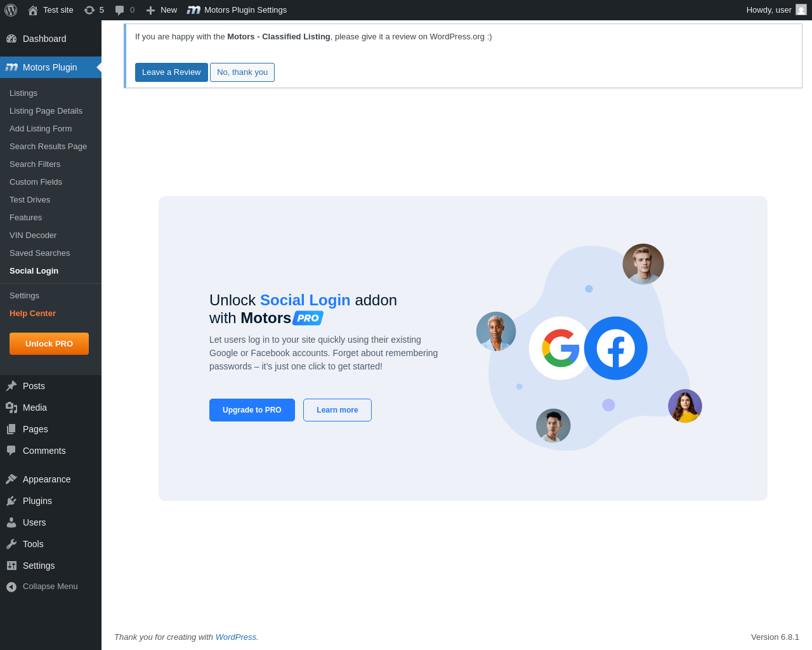The image size is (812, 650).
Task: Click the blond man avatar thumbnail
Action: point(643,264)
